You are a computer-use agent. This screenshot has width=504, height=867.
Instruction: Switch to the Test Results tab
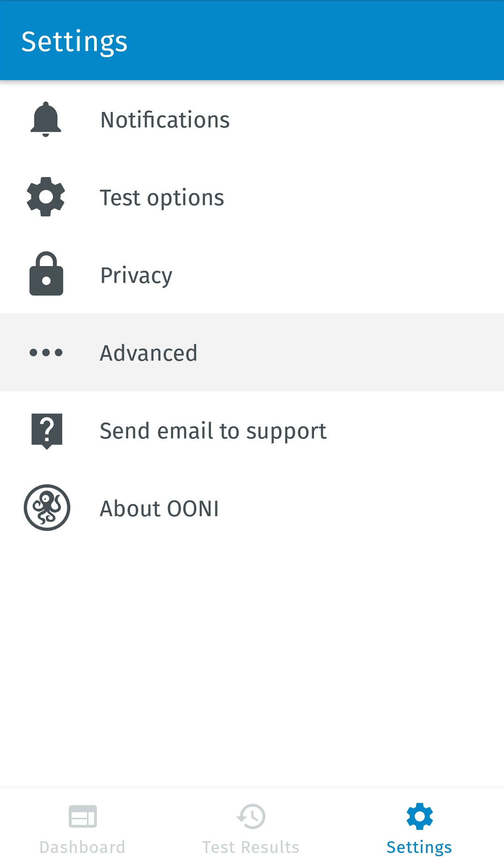click(x=251, y=847)
